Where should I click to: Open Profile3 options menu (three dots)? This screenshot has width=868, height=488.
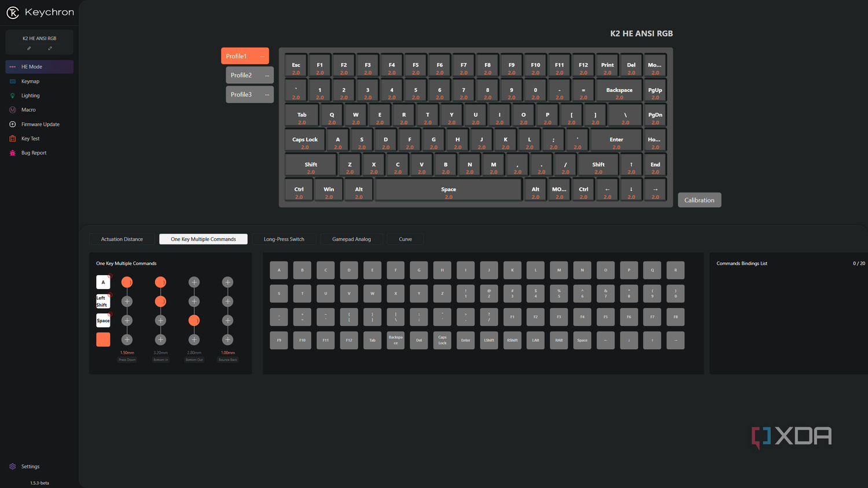267,94
